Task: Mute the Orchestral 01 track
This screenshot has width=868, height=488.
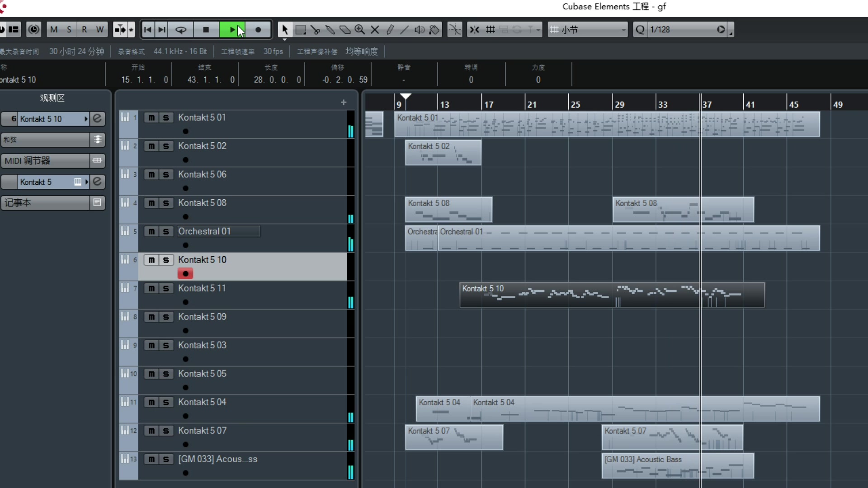Action: pyautogui.click(x=151, y=231)
